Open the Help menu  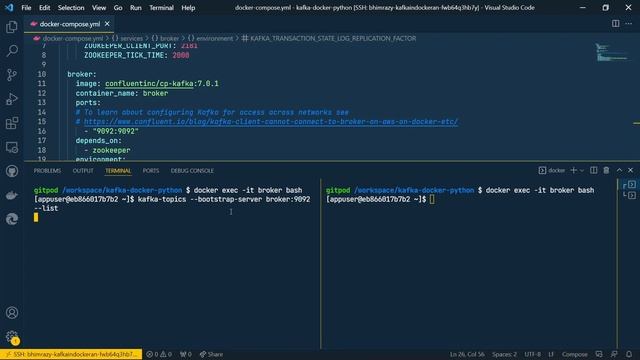tap(188, 8)
